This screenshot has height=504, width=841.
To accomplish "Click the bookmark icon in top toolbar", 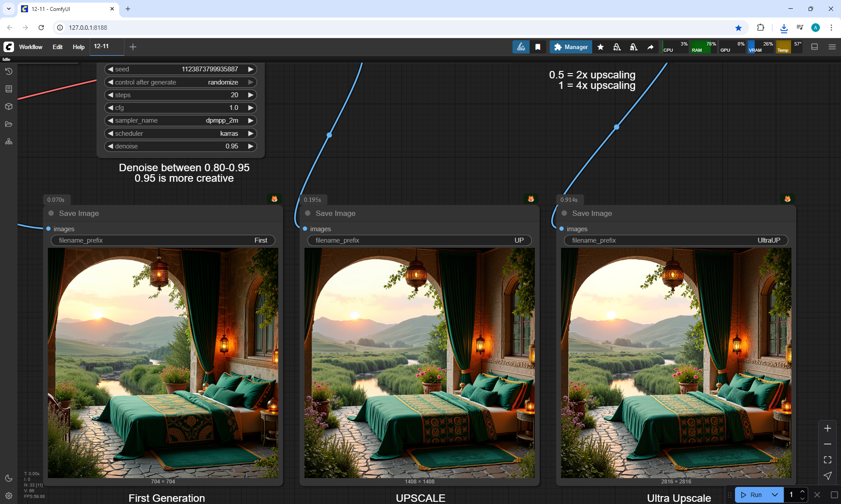I will click(x=537, y=47).
